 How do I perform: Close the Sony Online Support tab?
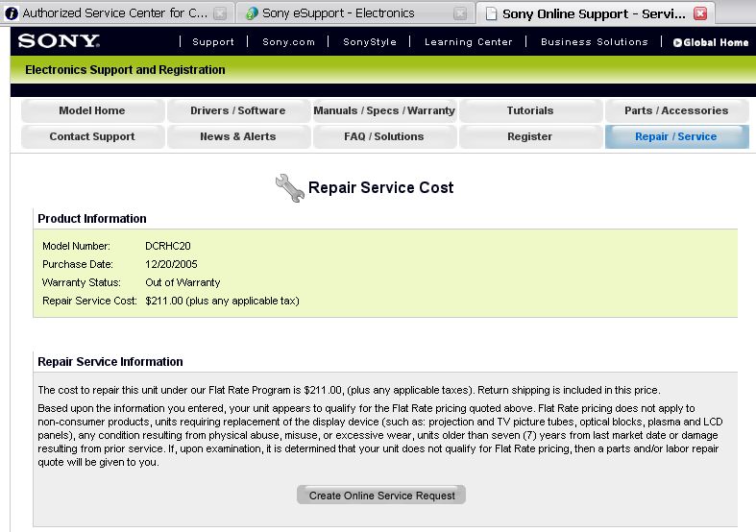[x=700, y=13]
